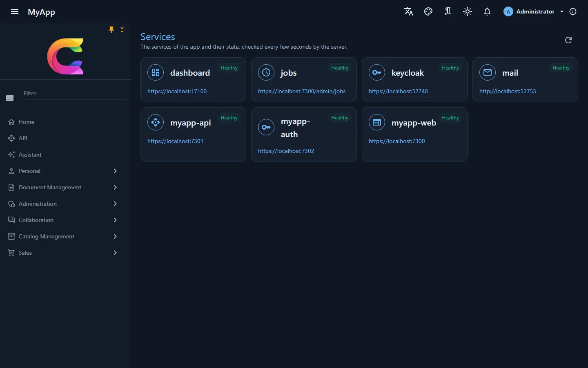Refresh the services list
Image resolution: width=588 pixels, height=368 pixels.
pyautogui.click(x=568, y=40)
